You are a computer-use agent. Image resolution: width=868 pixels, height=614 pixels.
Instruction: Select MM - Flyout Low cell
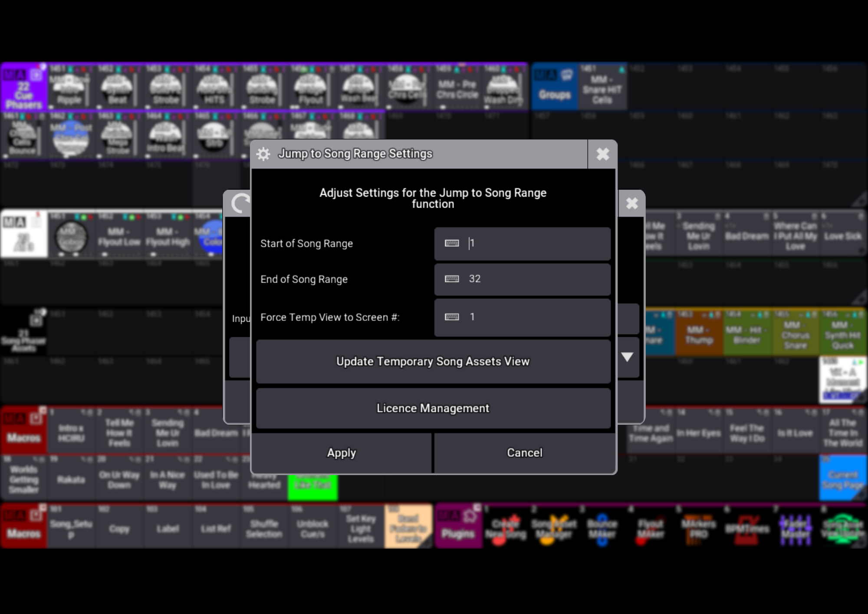point(119,235)
